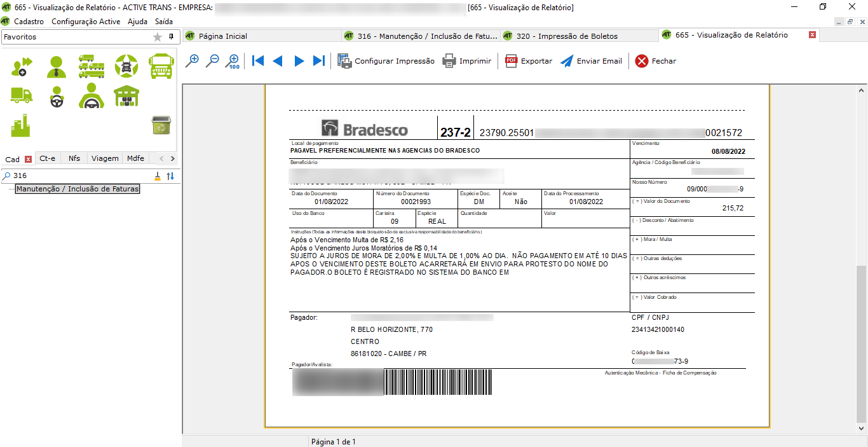Click the report vertical scrollbar
The width and height of the screenshot is (868, 447).
861,343
